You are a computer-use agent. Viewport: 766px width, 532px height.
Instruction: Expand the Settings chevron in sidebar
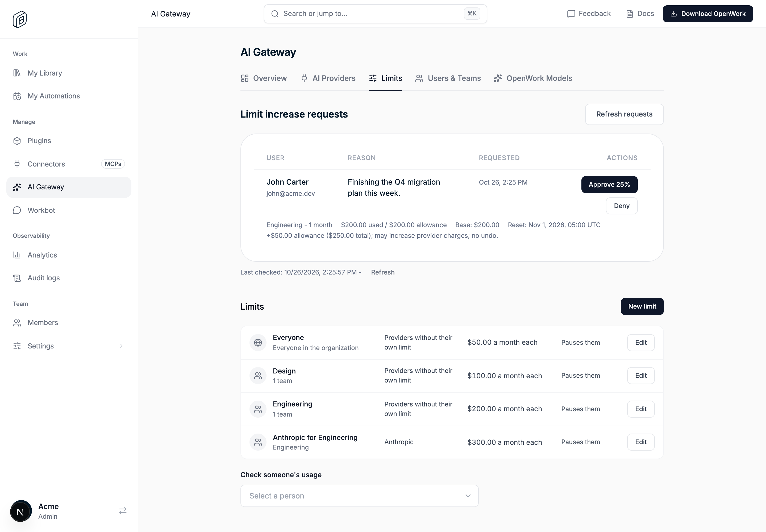pos(121,346)
